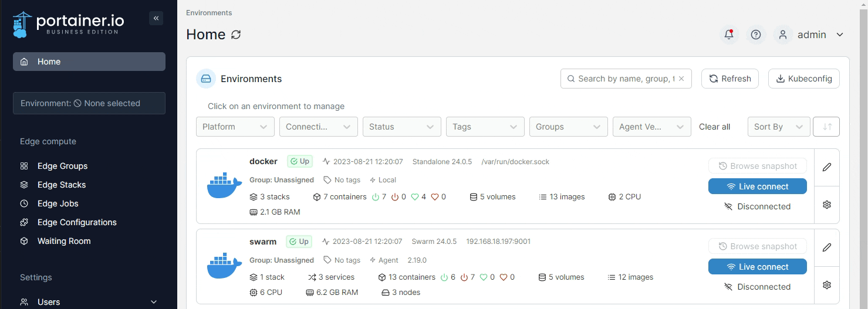Open the Groups filter dropdown
868x309 pixels.
click(x=569, y=127)
